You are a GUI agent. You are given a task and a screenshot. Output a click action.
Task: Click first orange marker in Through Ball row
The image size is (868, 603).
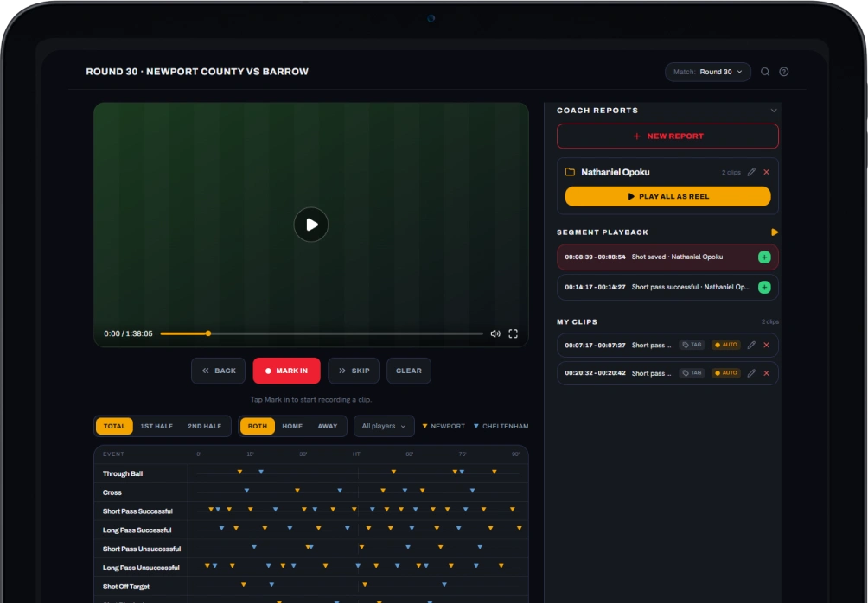tap(239, 472)
